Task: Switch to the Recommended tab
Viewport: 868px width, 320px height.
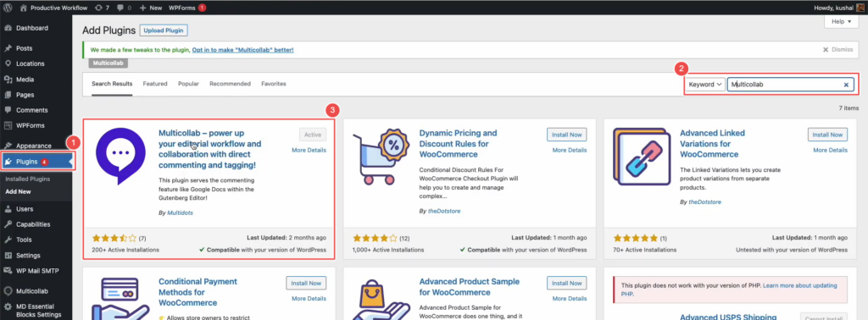Action: (x=230, y=84)
